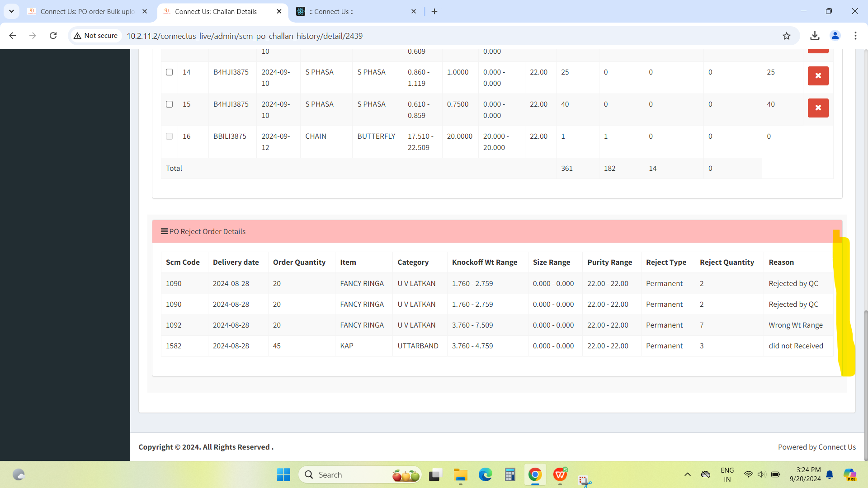
Task: Tick the disabled checkbox for row 16
Action: pyautogui.click(x=169, y=136)
